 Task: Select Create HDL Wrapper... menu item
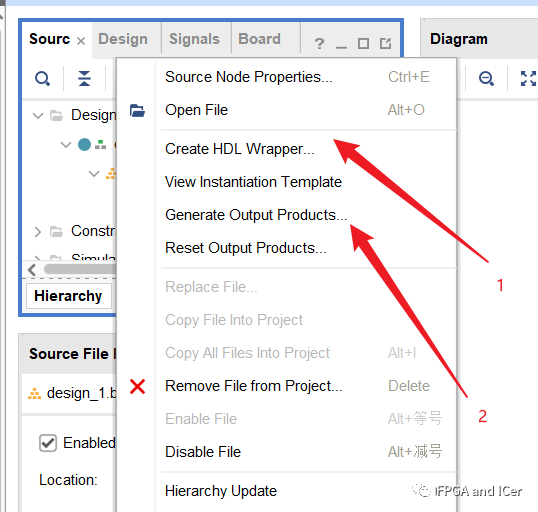(x=239, y=149)
